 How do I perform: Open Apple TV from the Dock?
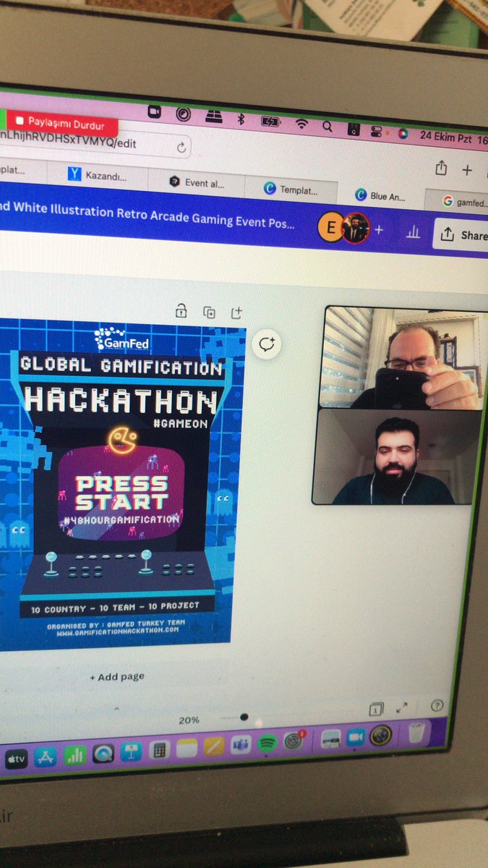click(x=17, y=759)
